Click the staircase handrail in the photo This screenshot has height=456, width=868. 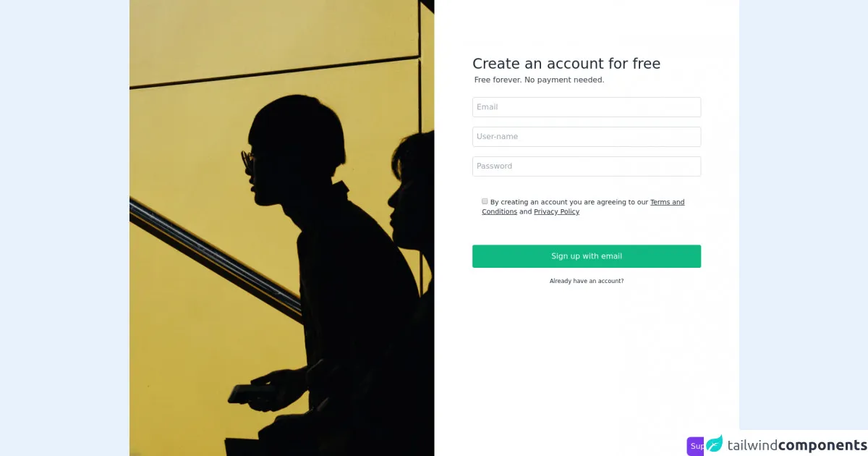coord(217,261)
